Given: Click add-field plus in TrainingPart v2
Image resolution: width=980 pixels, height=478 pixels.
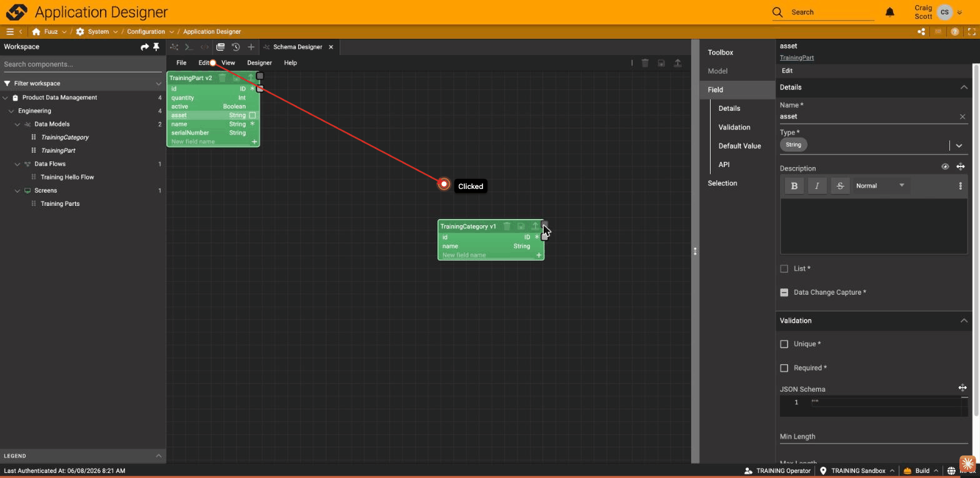Looking at the screenshot, I should (254, 142).
